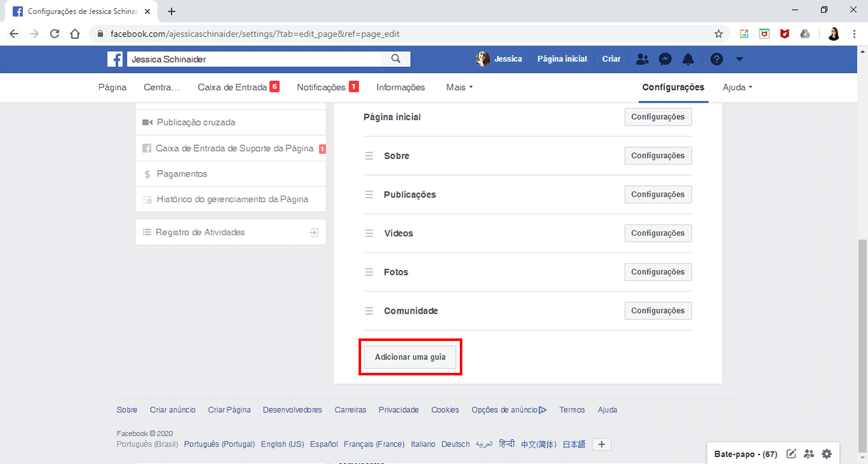Open the Bate-papo chat bar
Viewport: 868px width, 464px height.
point(746,454)
